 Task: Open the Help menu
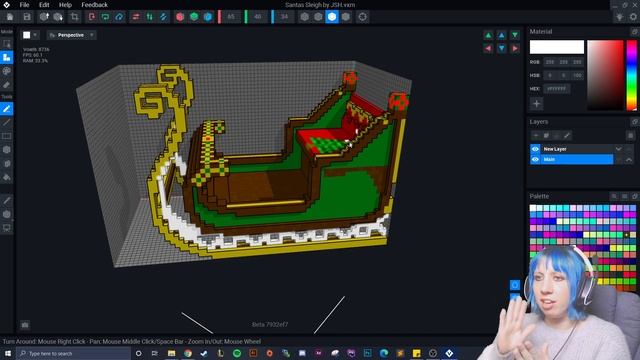click(x=65, y=5)
